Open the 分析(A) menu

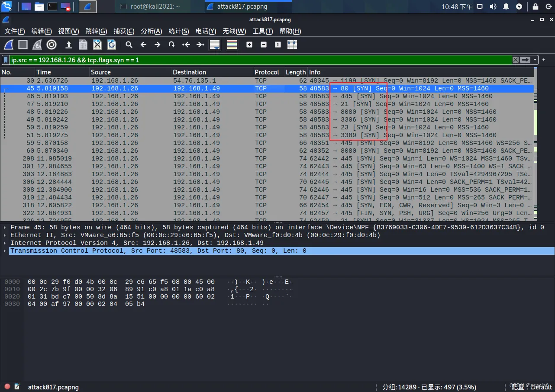point(152,31)
